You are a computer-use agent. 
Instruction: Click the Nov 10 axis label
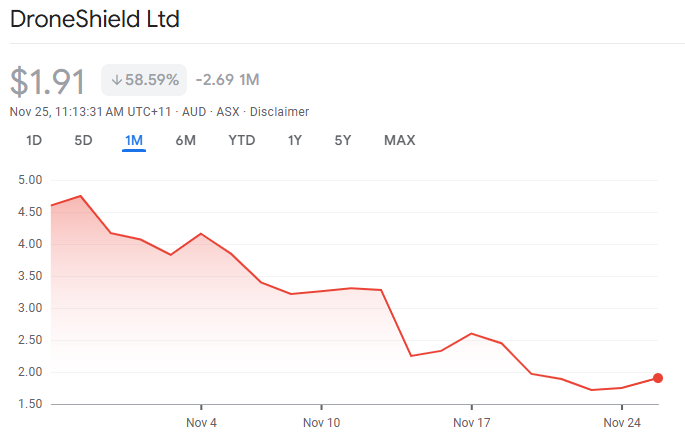pos(321,423)
